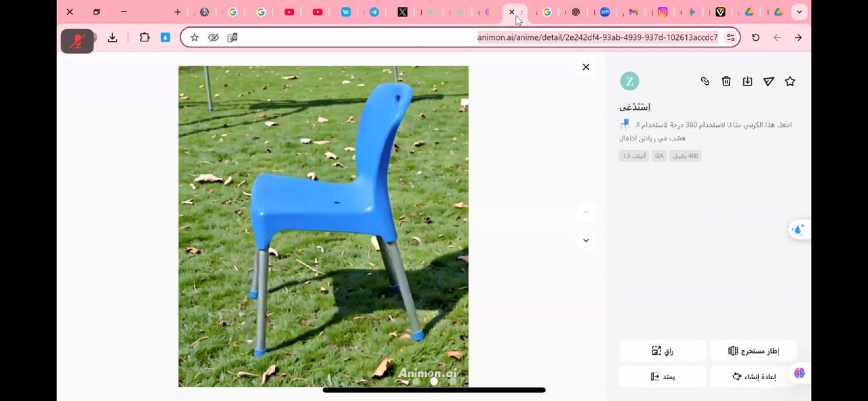Toggle the crossed-eye tracking icon

point(213,37)
